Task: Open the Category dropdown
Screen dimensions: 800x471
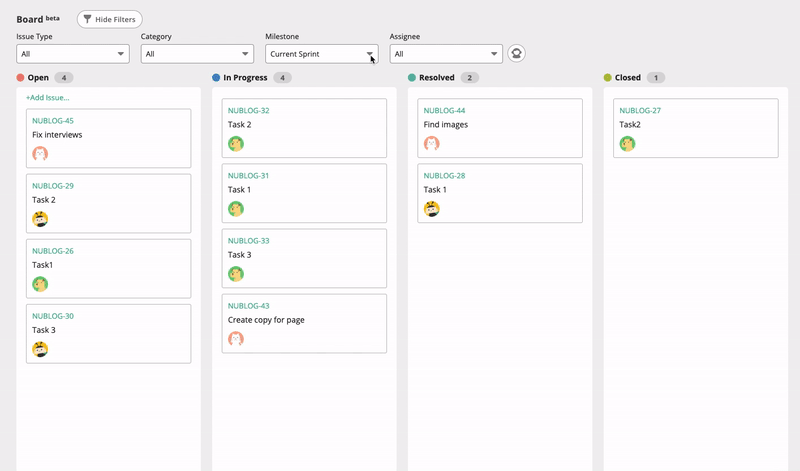Action: point(197,54)
